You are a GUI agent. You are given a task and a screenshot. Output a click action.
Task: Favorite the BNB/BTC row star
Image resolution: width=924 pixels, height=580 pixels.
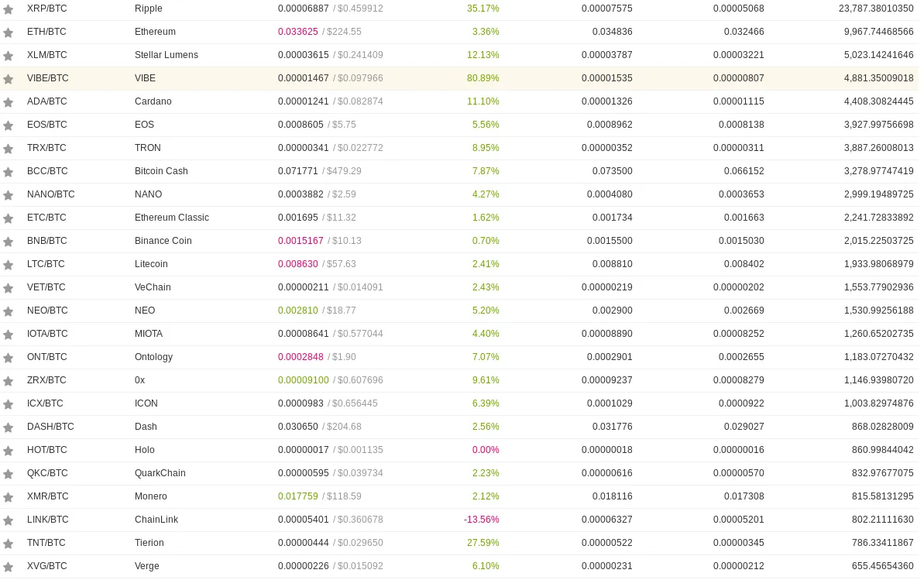pyautogui.click(x=9, y=242)
